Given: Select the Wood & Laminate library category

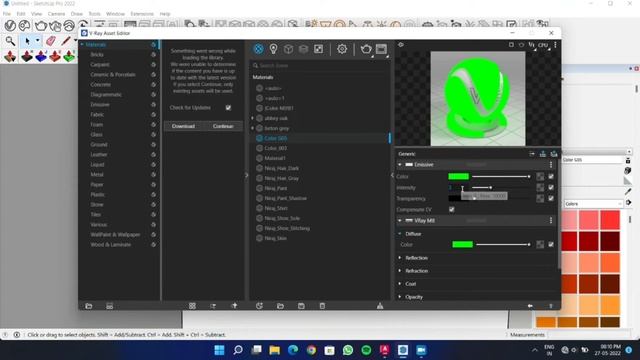Looking at the screenshot, I should click(111, 245).
